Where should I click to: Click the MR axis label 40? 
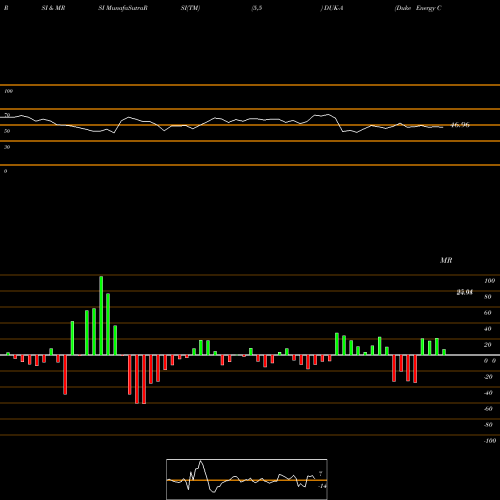pos(488,329)
